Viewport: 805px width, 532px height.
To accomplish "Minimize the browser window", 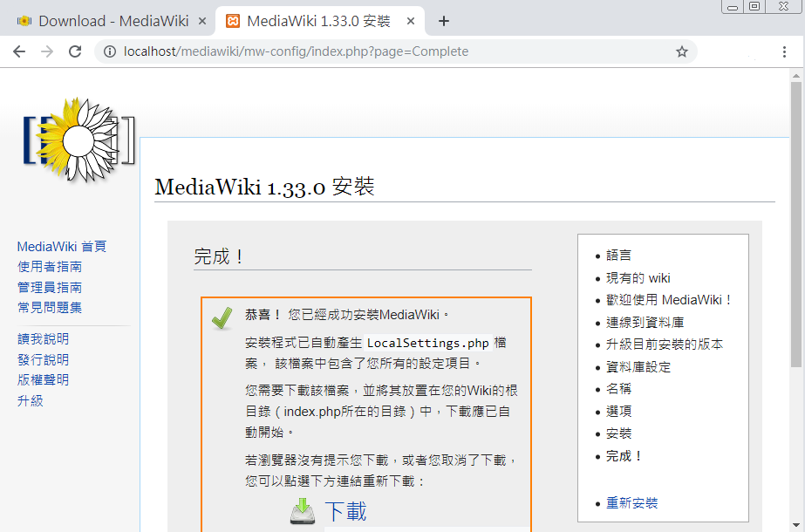I will click(x=733, y=7).
